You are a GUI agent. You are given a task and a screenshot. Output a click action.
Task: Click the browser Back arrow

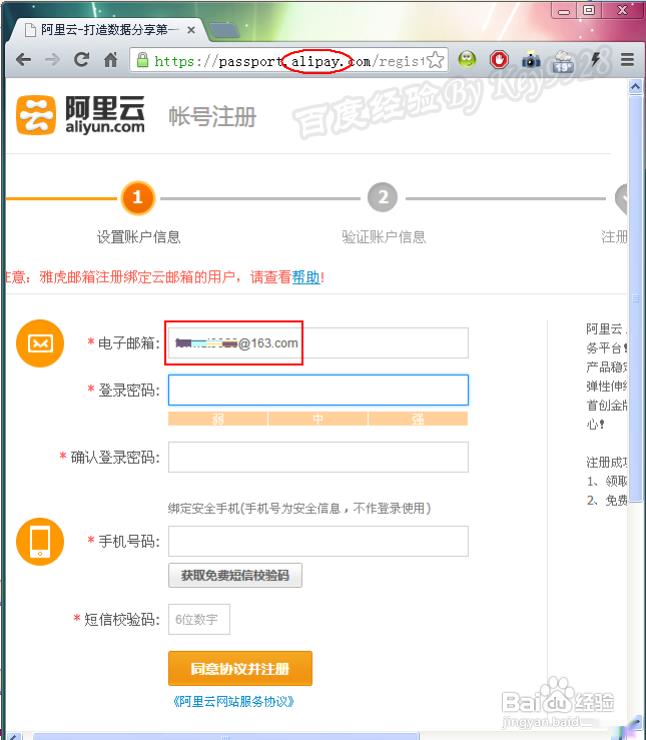tap(23, 60)
